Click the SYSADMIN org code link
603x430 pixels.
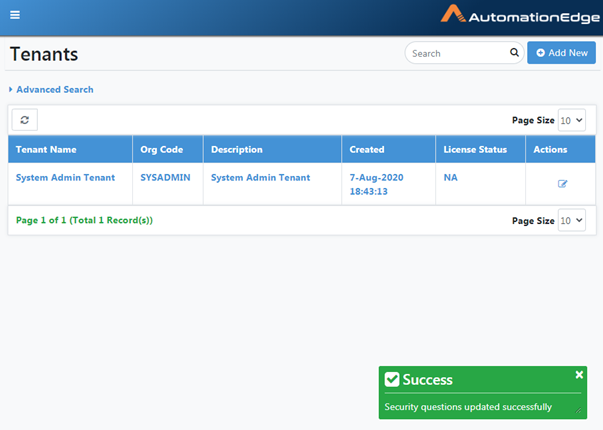point(165,178)
